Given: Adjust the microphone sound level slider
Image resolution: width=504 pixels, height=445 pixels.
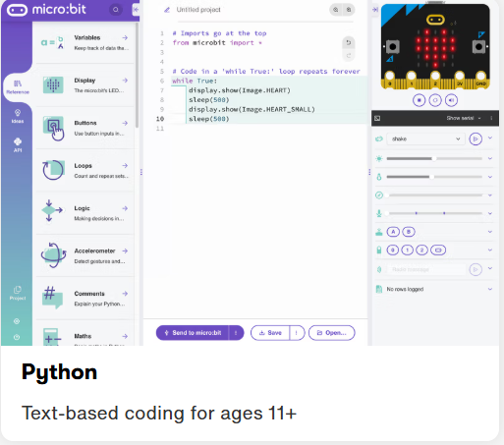Looking at the screenshot, I should pyautogui.click(x=434, y=213).
